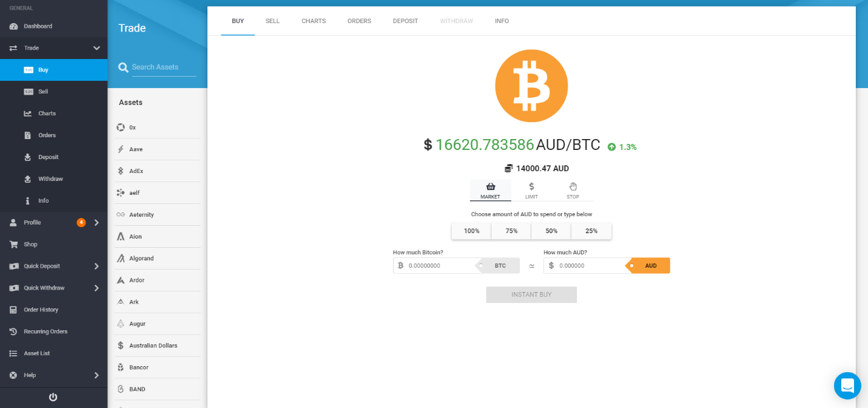Click the BUY tab
This screenshot has width=868, height=408.
(x=238, y=21)
